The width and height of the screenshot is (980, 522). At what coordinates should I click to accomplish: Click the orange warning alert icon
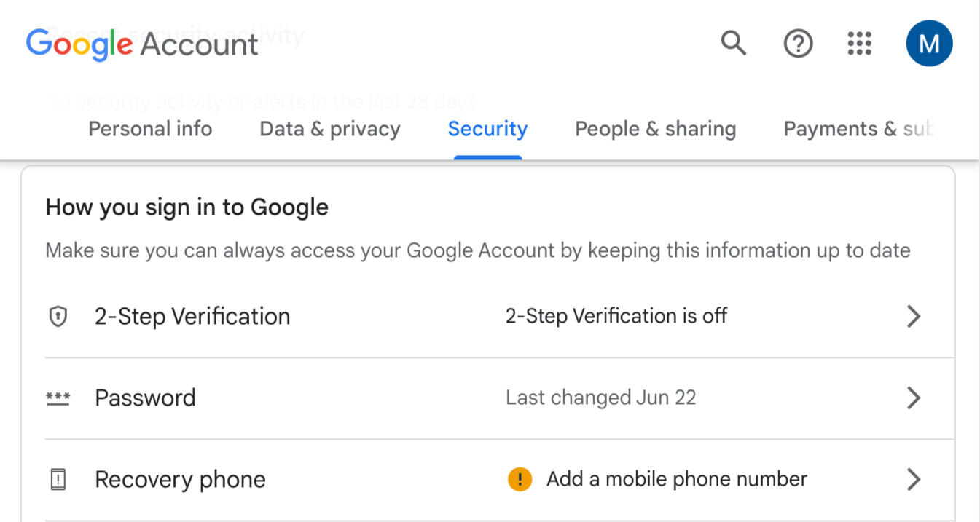tap(520, 480)
